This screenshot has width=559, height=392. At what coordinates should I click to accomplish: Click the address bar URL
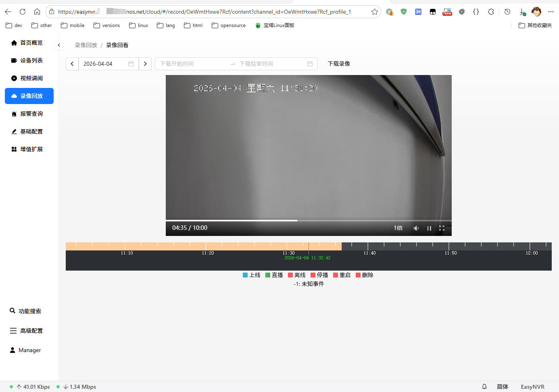tap(204, 12)
